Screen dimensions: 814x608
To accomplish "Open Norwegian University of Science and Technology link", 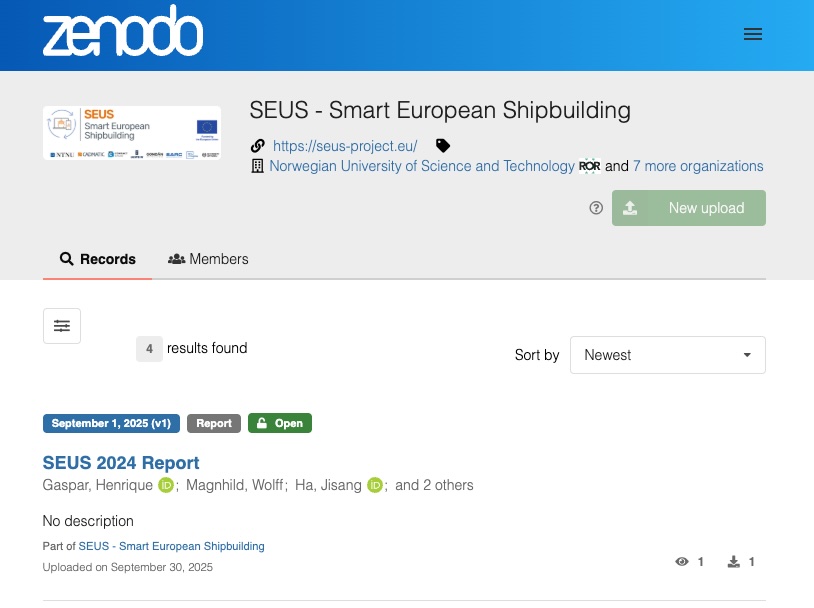I will 422,166.
